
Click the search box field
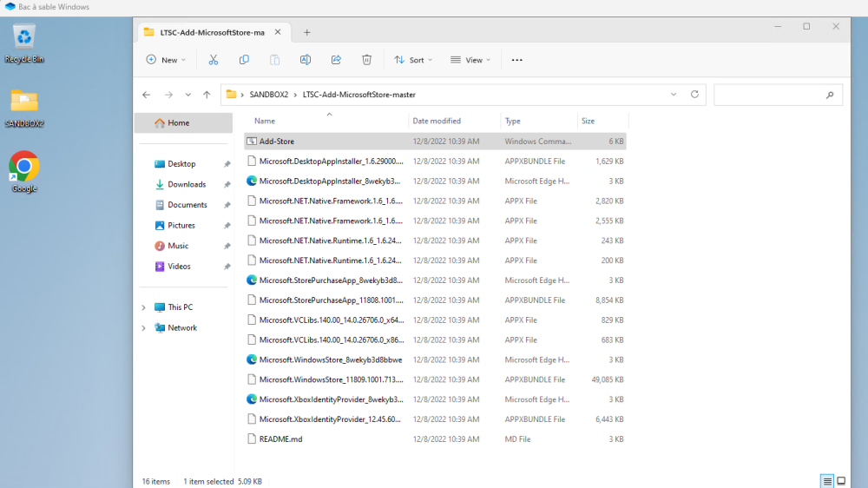768,95
